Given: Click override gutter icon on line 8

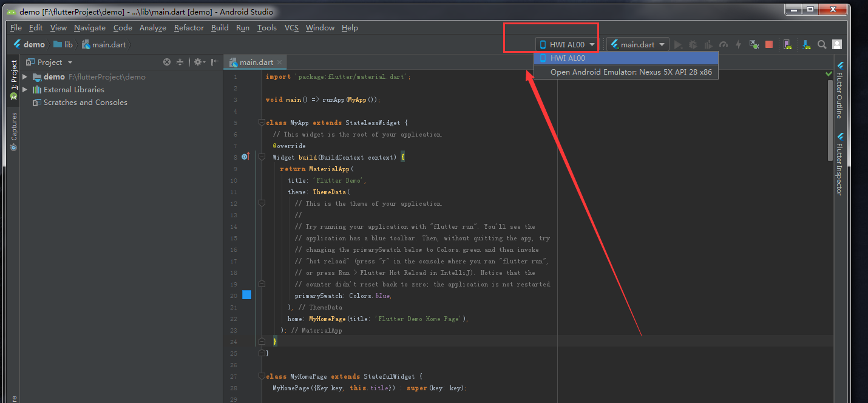Looking at the screenshot, I should pyautogui.click(x=245, y=157).
